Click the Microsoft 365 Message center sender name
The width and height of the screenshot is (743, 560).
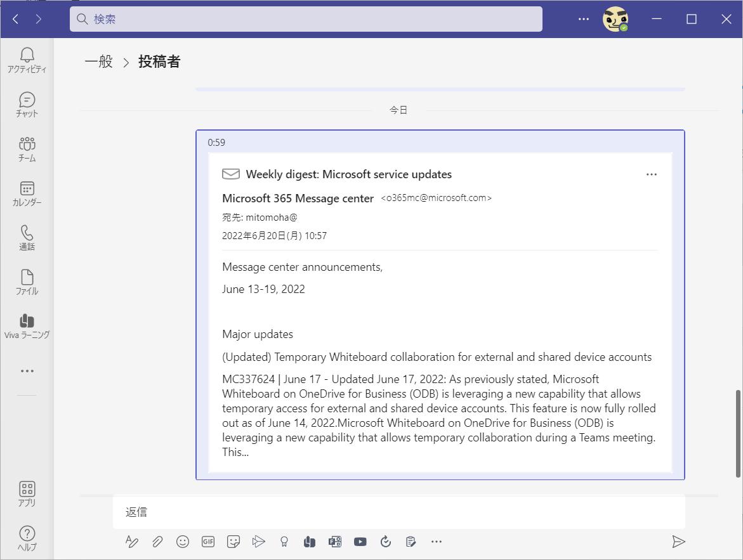coord(298,199)
